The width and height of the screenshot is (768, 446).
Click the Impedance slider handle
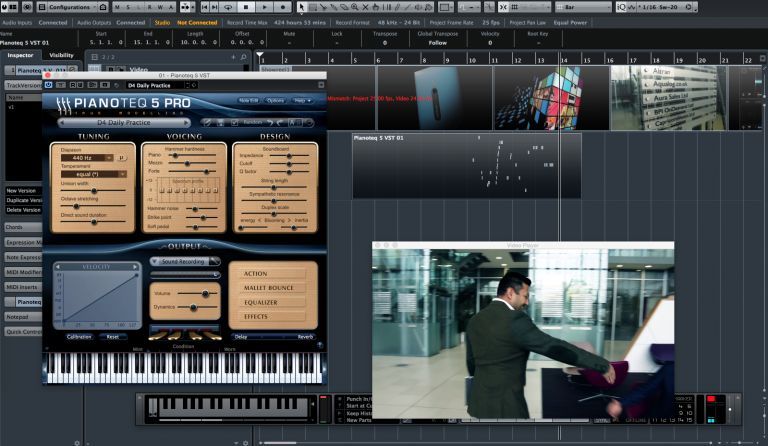coord(289,156)
